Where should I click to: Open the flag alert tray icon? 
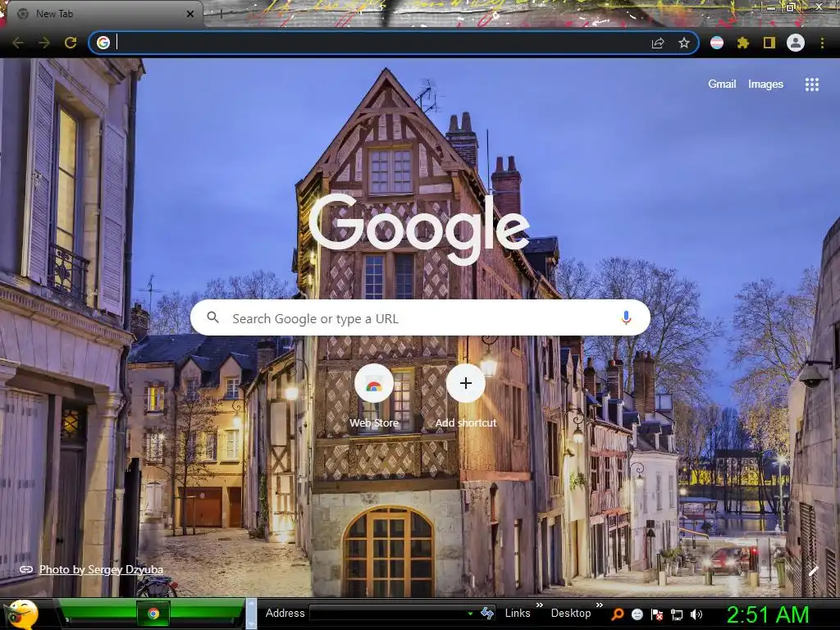coord(657,614)
